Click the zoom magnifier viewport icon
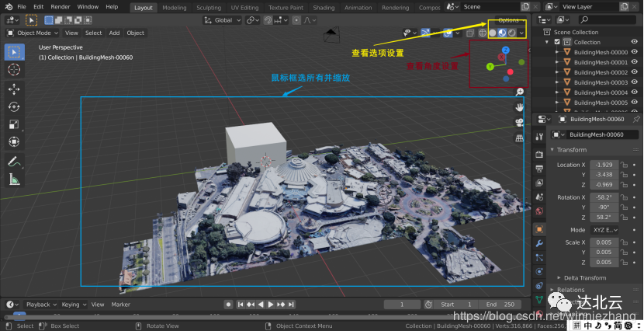644x331 pixels. point(520,92)
